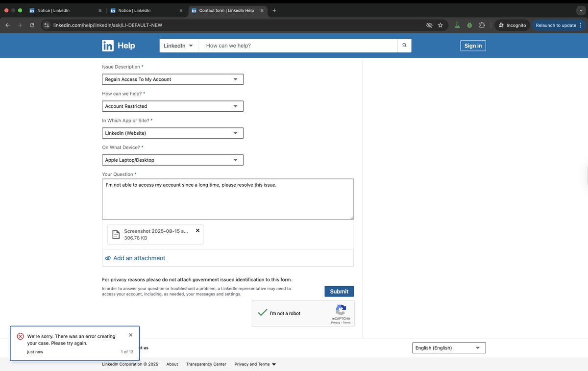Click the browser address bar URL
Screen dimensions: 588x371
point(108,25)
